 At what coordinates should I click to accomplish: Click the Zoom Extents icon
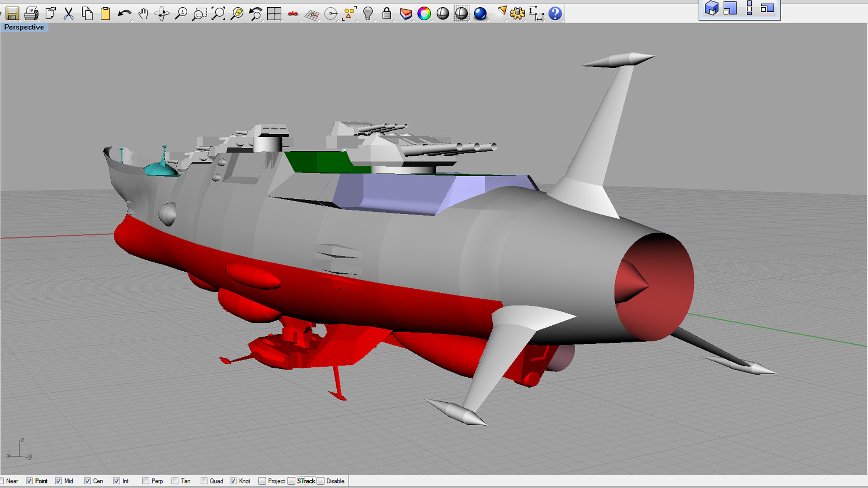click(x=218, y=14)
